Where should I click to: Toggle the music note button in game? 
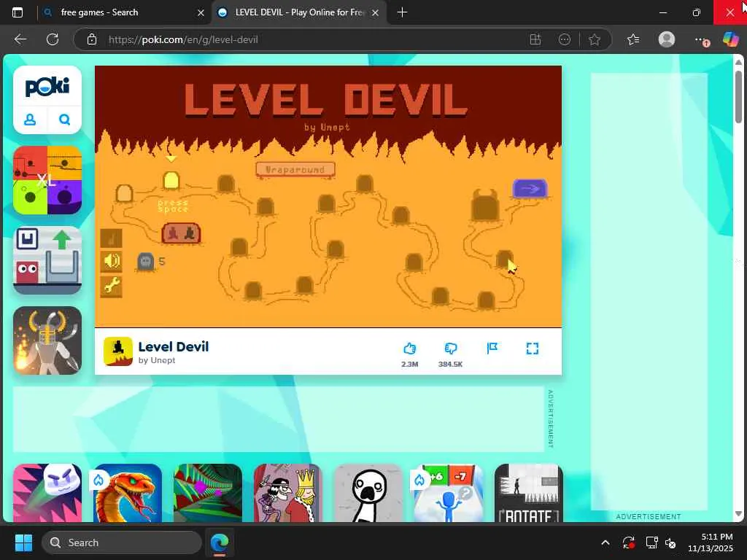point(111,238)
